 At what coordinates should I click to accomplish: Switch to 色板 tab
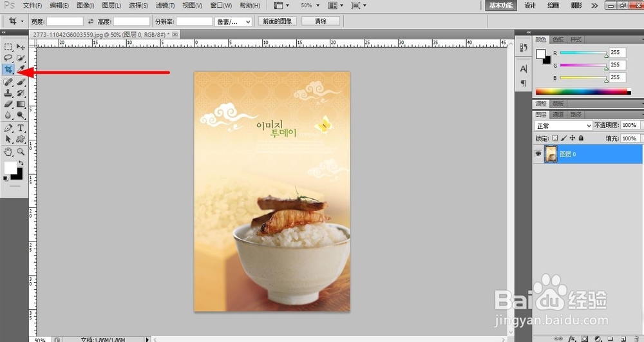point(558,39)
